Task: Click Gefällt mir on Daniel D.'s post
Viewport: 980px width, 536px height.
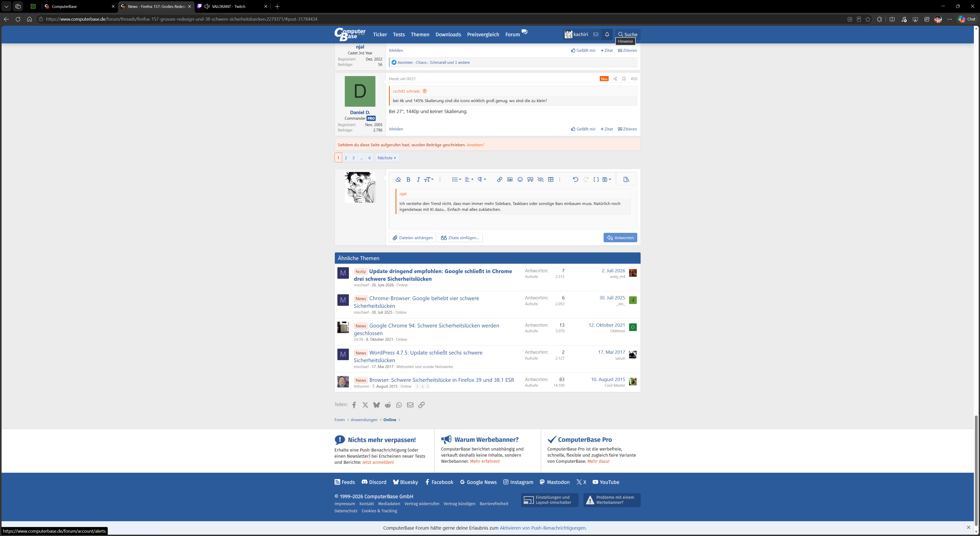Action: [583, 129]
